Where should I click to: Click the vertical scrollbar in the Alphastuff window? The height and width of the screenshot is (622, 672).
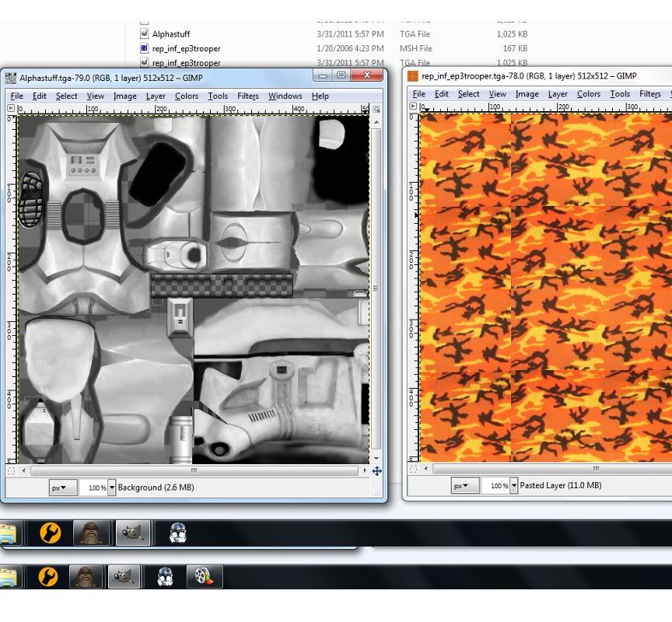tap(376, 288)
